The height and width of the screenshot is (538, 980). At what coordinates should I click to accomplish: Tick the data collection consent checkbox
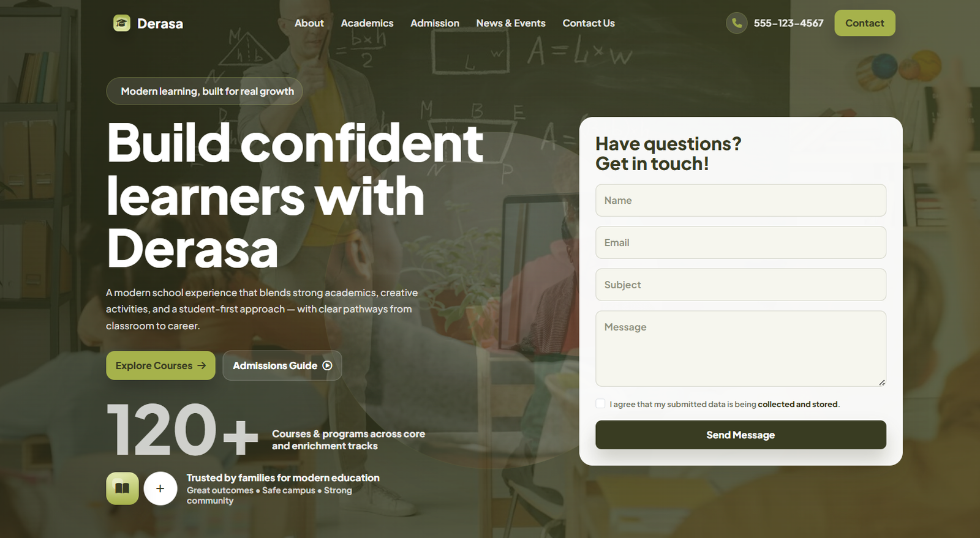[x=600, y=403]
